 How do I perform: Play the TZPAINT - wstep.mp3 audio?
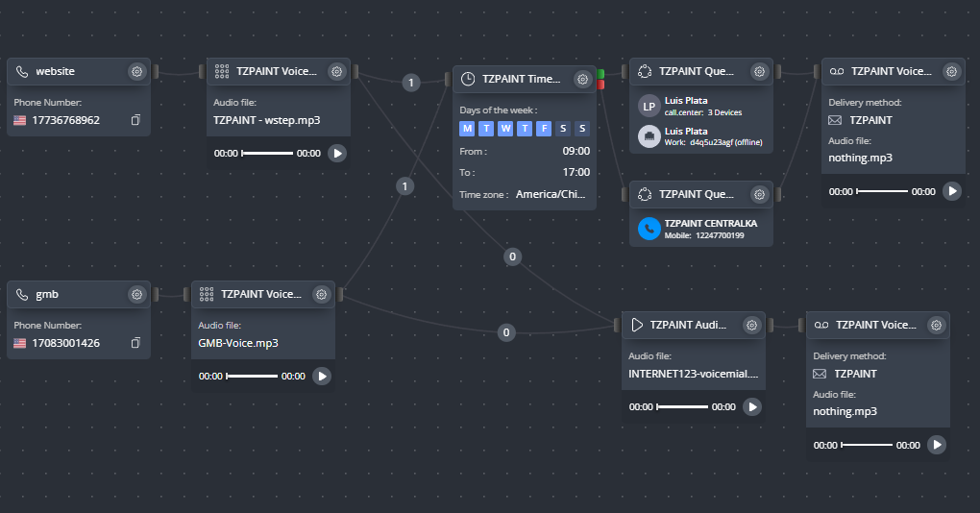(337, 153)
